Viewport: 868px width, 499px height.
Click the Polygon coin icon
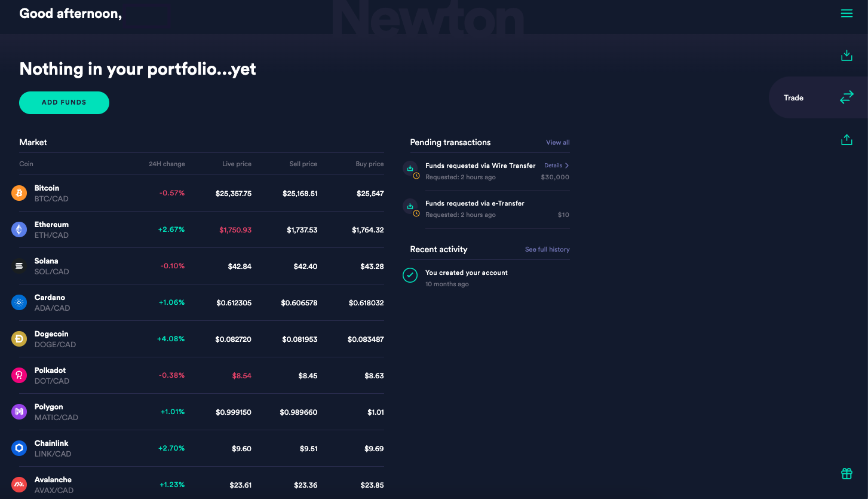19,412
